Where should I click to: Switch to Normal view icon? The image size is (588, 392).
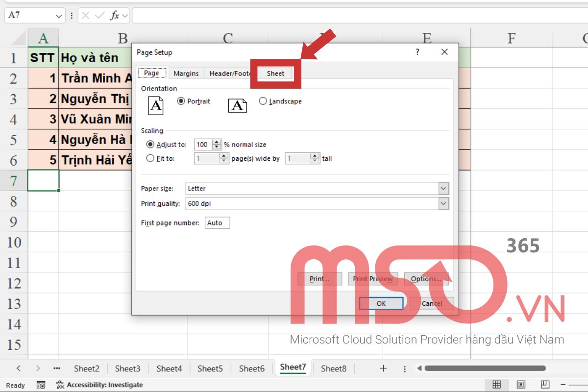click(496, 385)
